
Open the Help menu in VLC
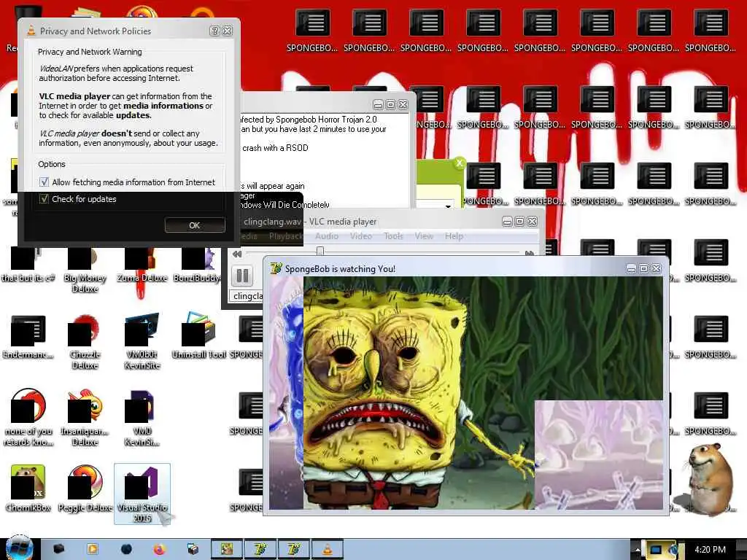click(454, 236)
